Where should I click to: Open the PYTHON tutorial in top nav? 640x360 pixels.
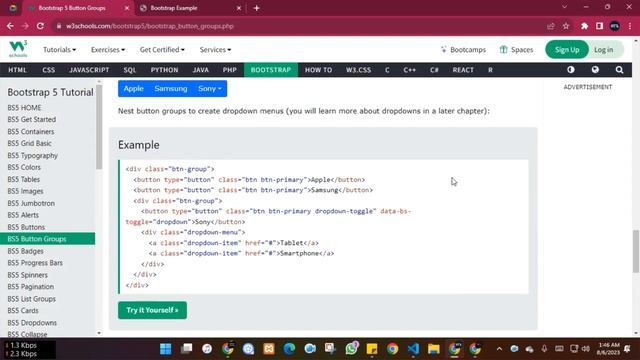coord(164,70)
